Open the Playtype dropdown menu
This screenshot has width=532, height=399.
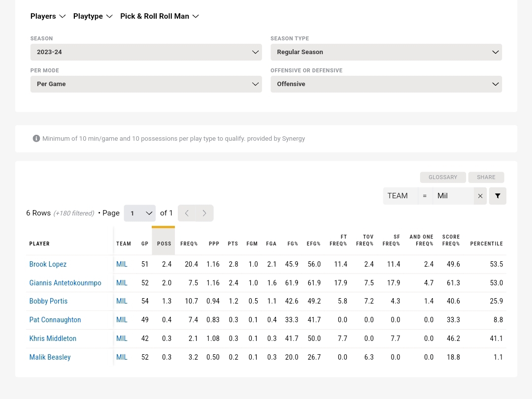pyautogui.click(x=93, y=16)
